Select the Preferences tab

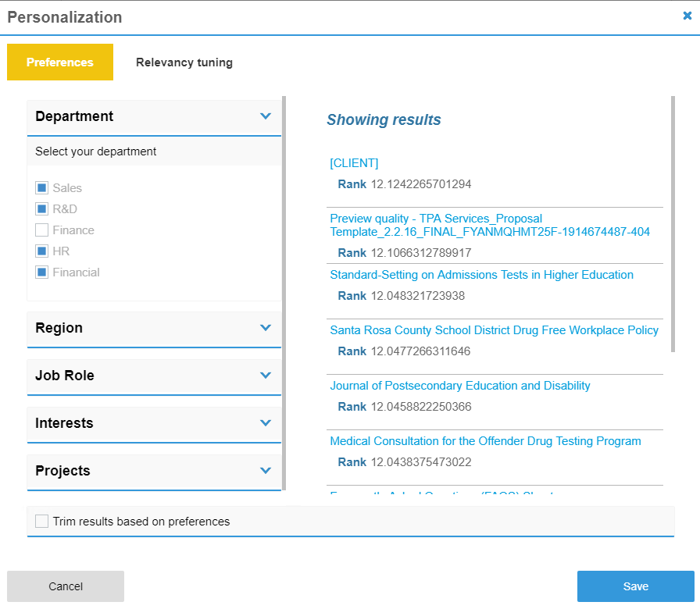60,62
